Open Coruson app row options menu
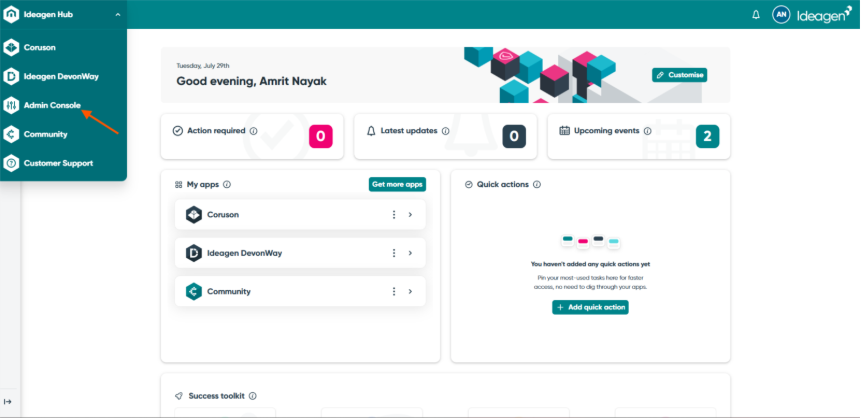 click(394, 215)
